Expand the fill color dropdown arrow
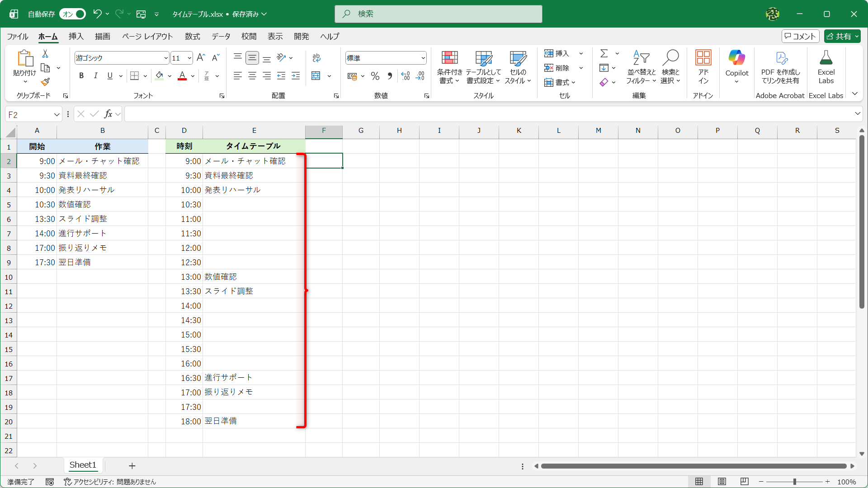This screenshot has height=488, width=868. [170, 76]
